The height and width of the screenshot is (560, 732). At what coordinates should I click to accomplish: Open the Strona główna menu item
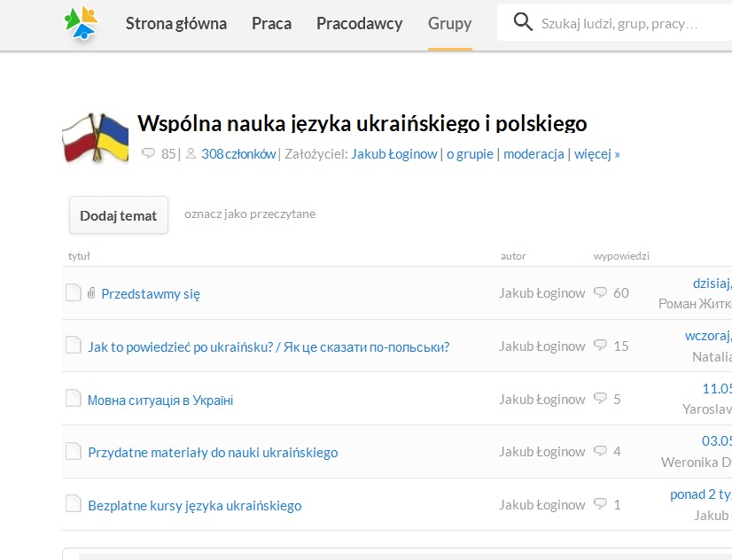176,24
